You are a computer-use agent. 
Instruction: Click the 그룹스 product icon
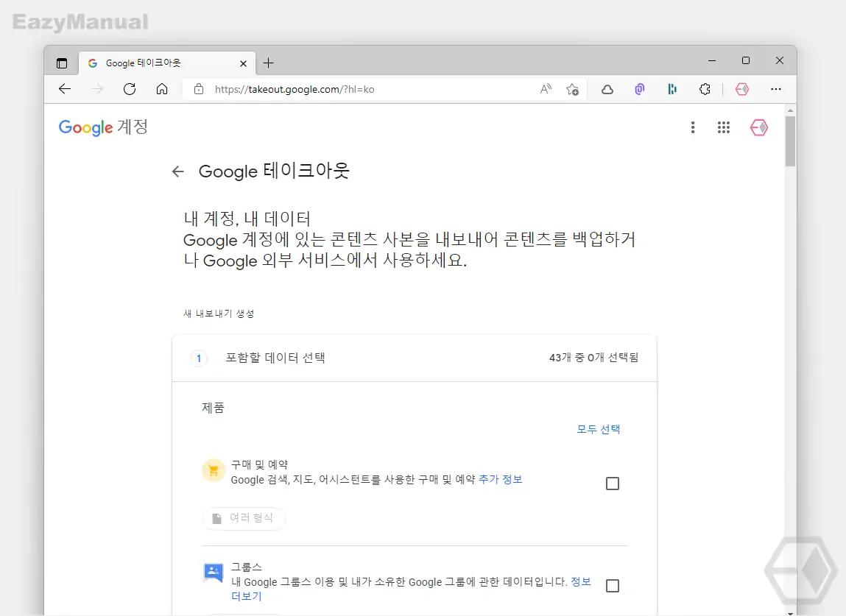pyautogui.click(x=214, y=573)
